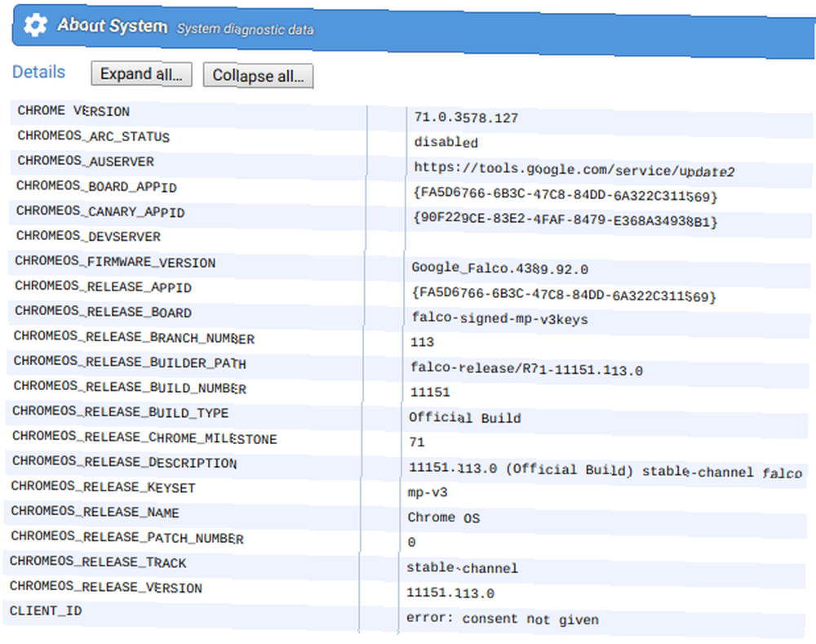Select the CHROMEOS_BOARD_APPID label
Image resolution: width=816 pixels, height=644 pixels.
[96, 186]
